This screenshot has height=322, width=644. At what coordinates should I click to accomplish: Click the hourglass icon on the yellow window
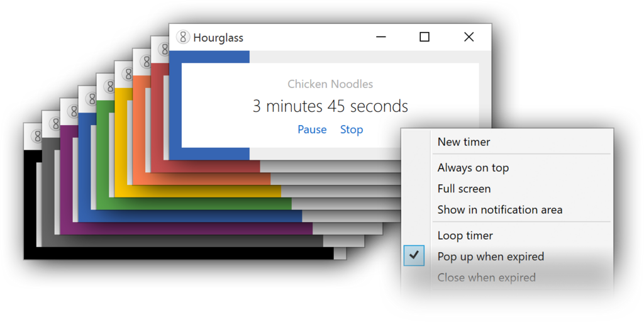tap(127, 74)
